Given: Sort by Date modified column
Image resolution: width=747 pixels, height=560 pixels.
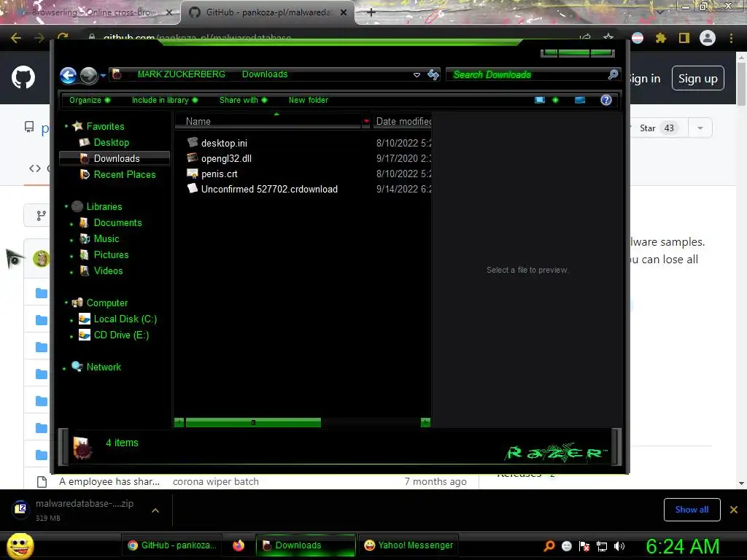Looking at the screenshot, I should (403, 122).
